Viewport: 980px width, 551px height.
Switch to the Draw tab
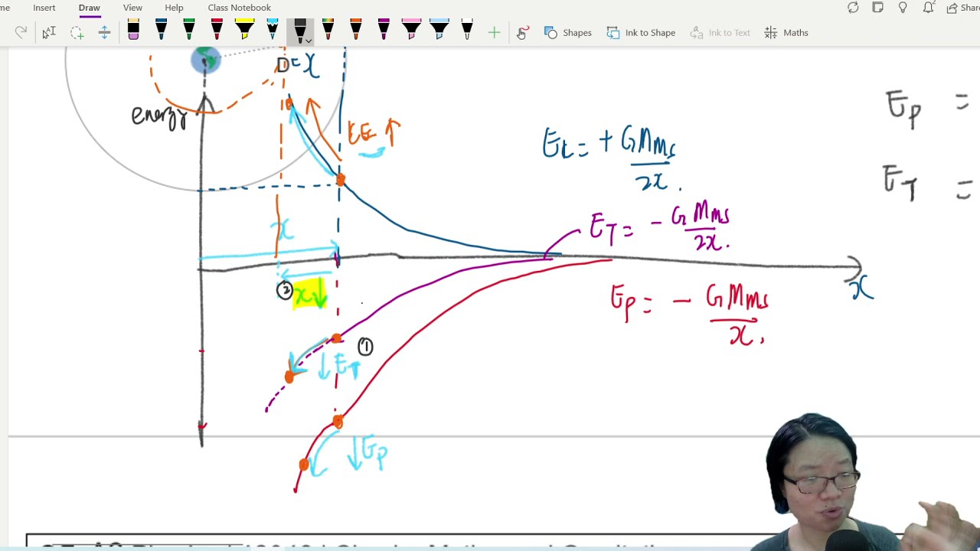(x=89, y=8)
